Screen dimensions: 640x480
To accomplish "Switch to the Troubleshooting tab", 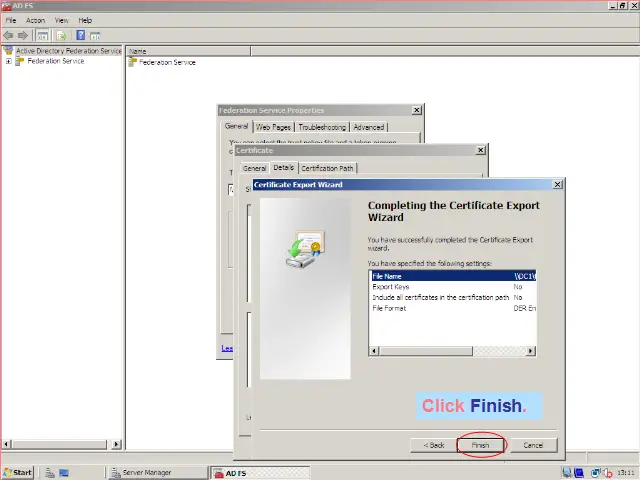I will (322, 127).
